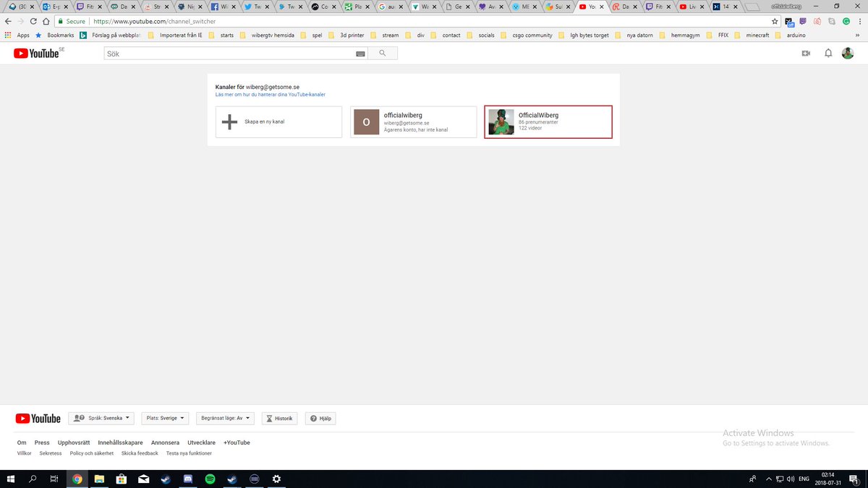Switch to the 'E-p' Outlook browser tab
868x488 pixels.
coord(56,7)
